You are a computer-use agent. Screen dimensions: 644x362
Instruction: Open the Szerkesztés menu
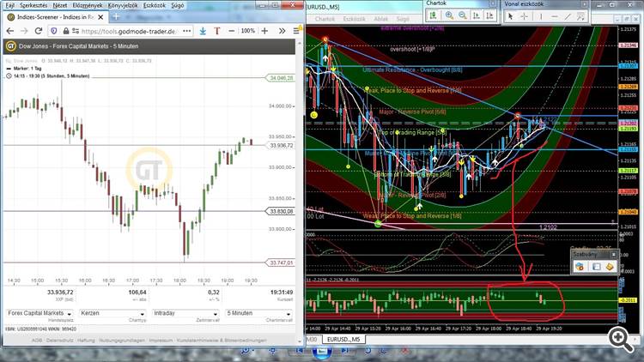pyautogui.click(x=33, y=5)
